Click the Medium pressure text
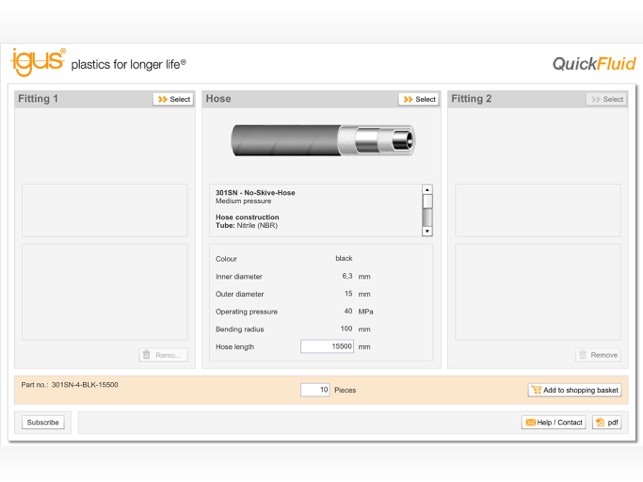643x482 pixels. [x=243, y=201]
